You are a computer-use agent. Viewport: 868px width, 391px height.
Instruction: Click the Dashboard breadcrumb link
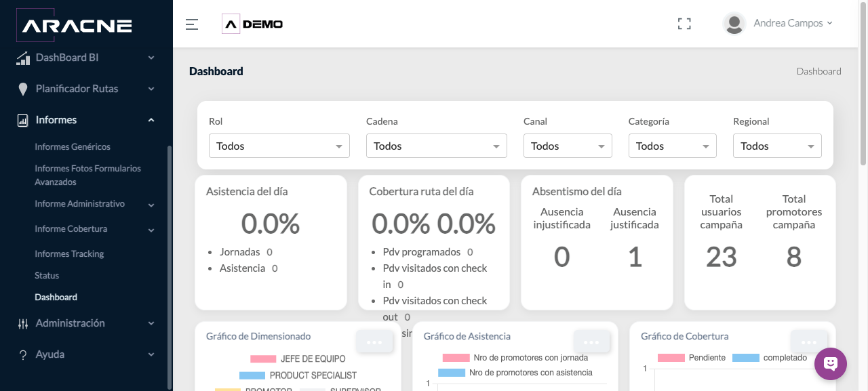click(x=818, y=71)
